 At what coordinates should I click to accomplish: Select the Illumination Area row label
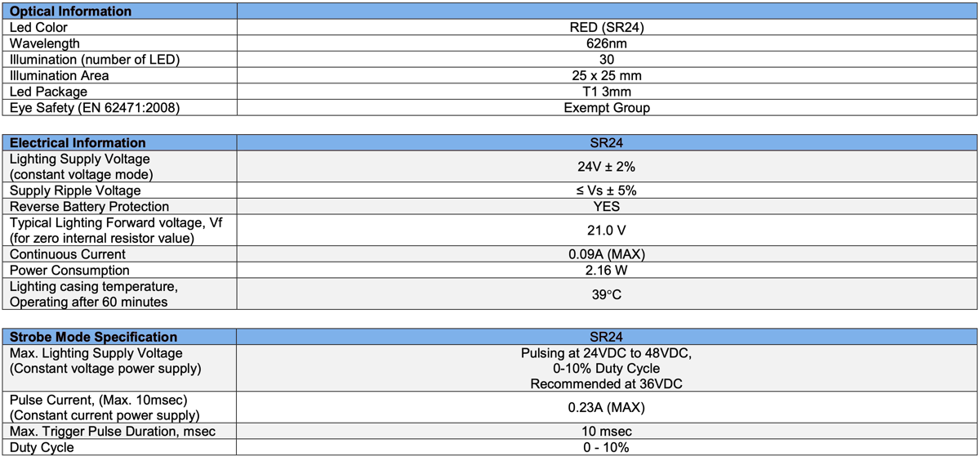click(x=59, y=75)
